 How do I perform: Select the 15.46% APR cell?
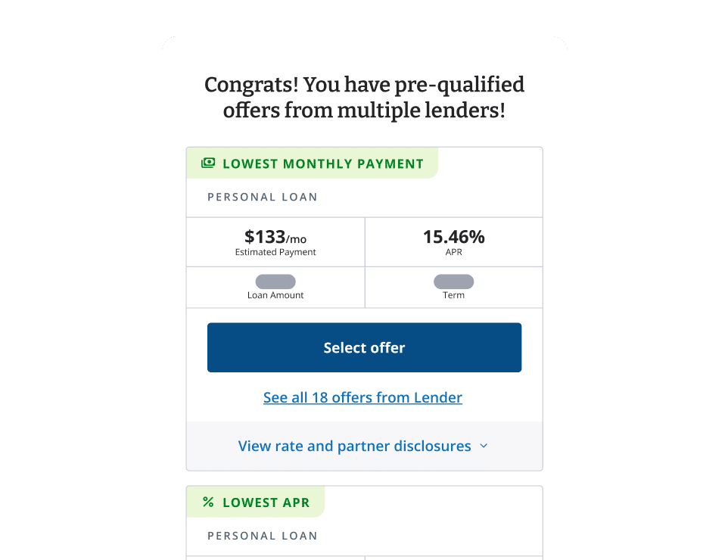coord(453,236)
